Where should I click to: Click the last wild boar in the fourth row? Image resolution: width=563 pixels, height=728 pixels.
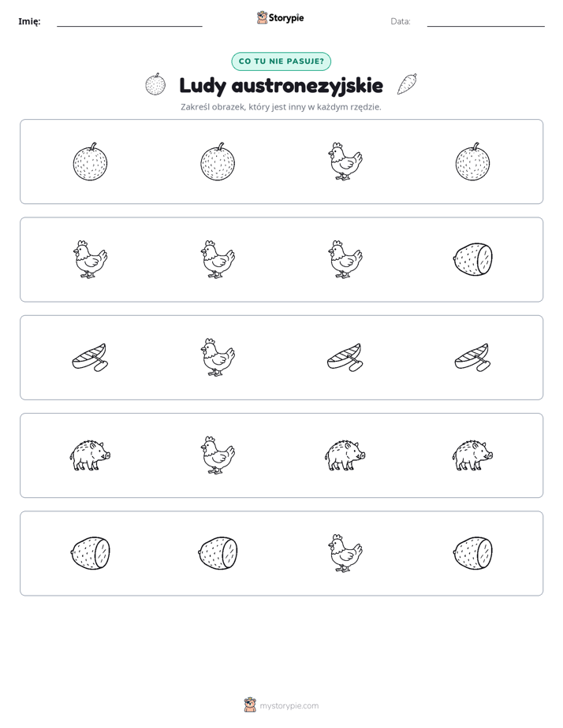coord(473,455)
